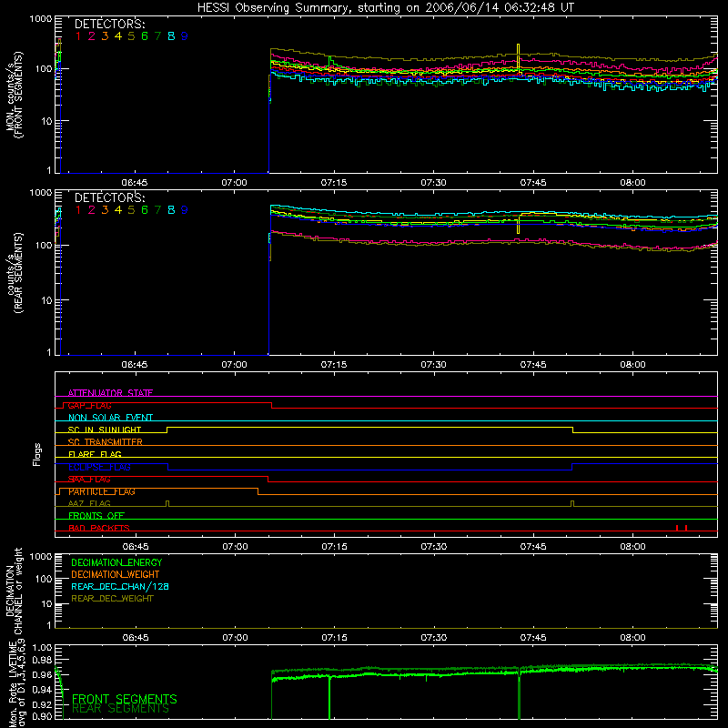
Task: Click the HESSI Observing Summary title
Action: coord(386,8)
